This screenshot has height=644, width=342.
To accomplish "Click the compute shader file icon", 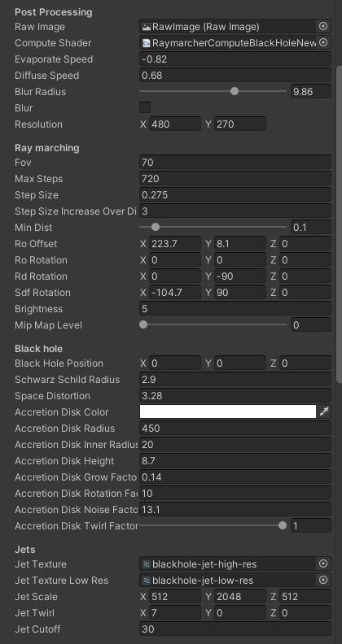I will pos(146,43).
